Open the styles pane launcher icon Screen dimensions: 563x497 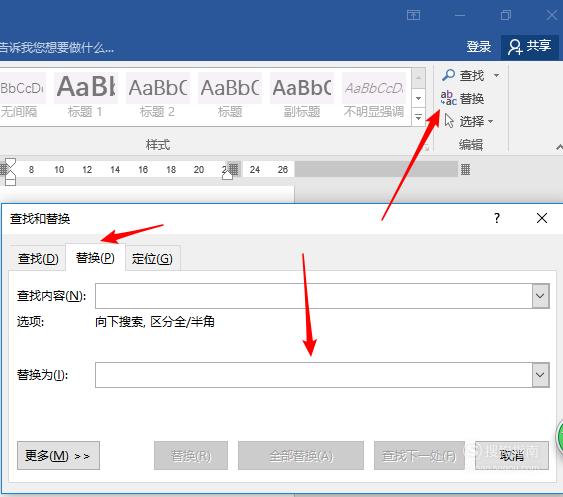click(427, 148)
